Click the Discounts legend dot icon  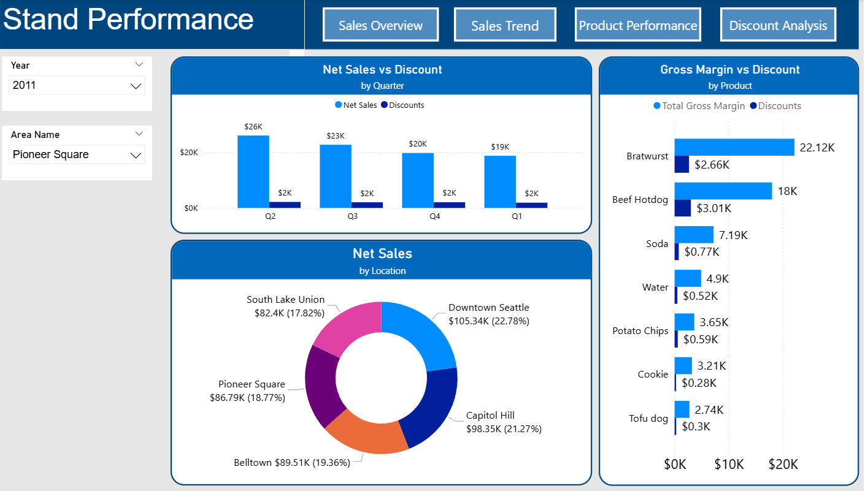pyautogui.click(x=753, y=105)
